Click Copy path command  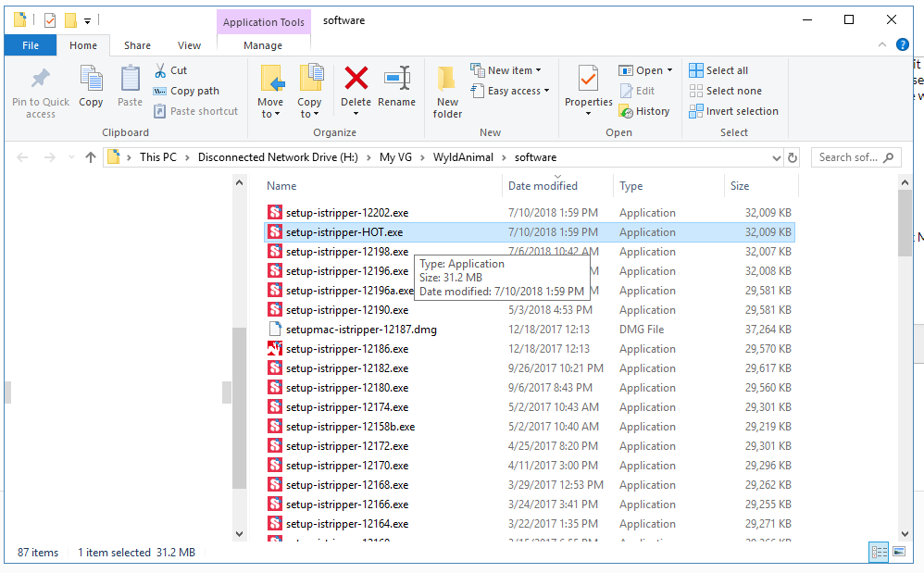[x=186, y=91]
